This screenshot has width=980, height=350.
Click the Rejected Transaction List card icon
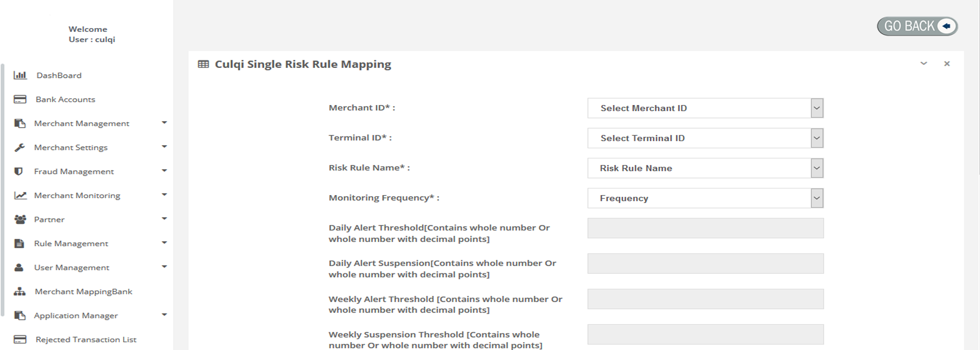click(x=20, y=340)
